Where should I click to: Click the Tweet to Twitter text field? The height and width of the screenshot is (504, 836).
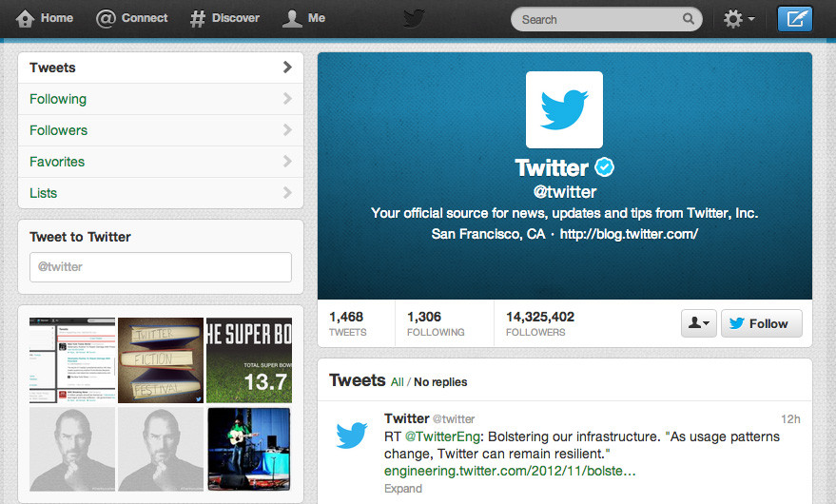pos(160,267)
